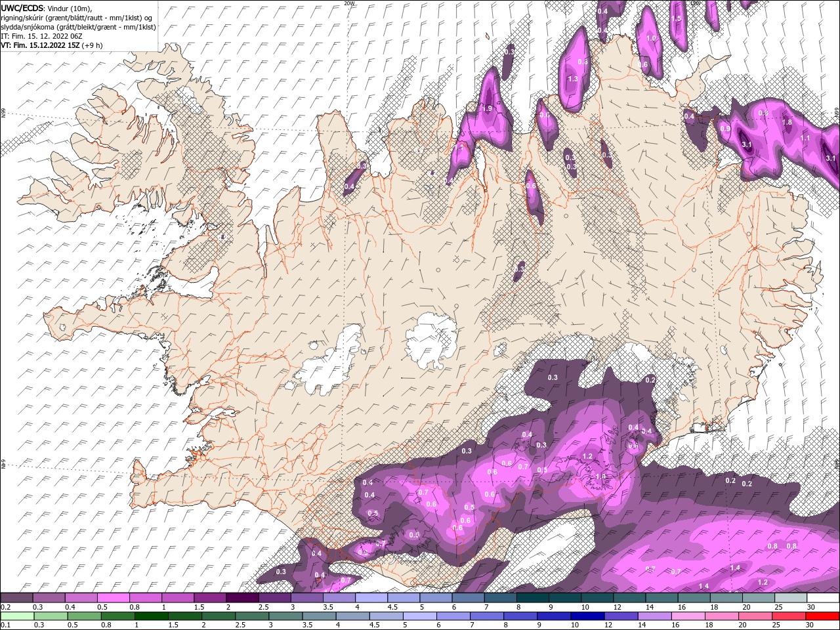The width and height of the screenshot is (840, 630).
Task: Click the 6 steel-blue swatch in the upper legend
Action: point(467,598)
